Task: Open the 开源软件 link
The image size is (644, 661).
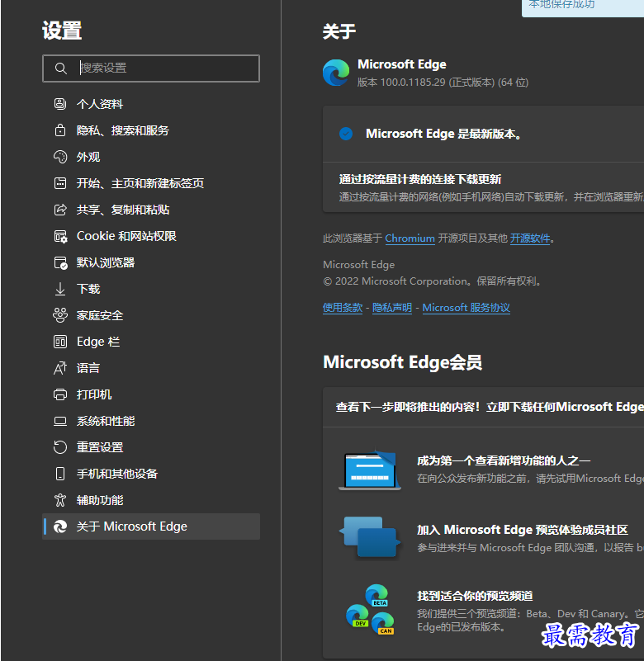Action: pyautogui.click(x=530, y=238)
